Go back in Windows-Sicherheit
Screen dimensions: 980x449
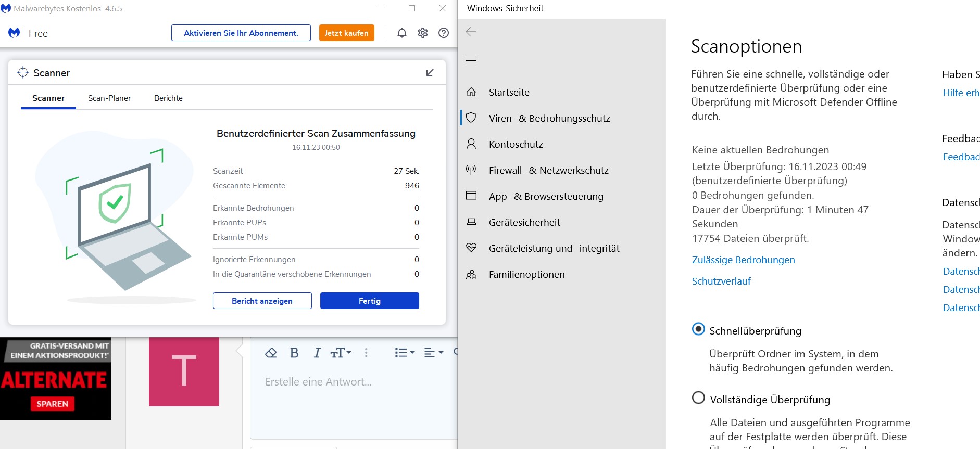coord(471,32)
